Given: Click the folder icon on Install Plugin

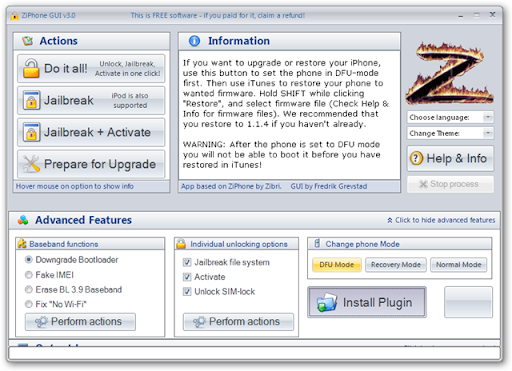Looking at the screenshot, I should pyautogui.click(x=327, y=302).
